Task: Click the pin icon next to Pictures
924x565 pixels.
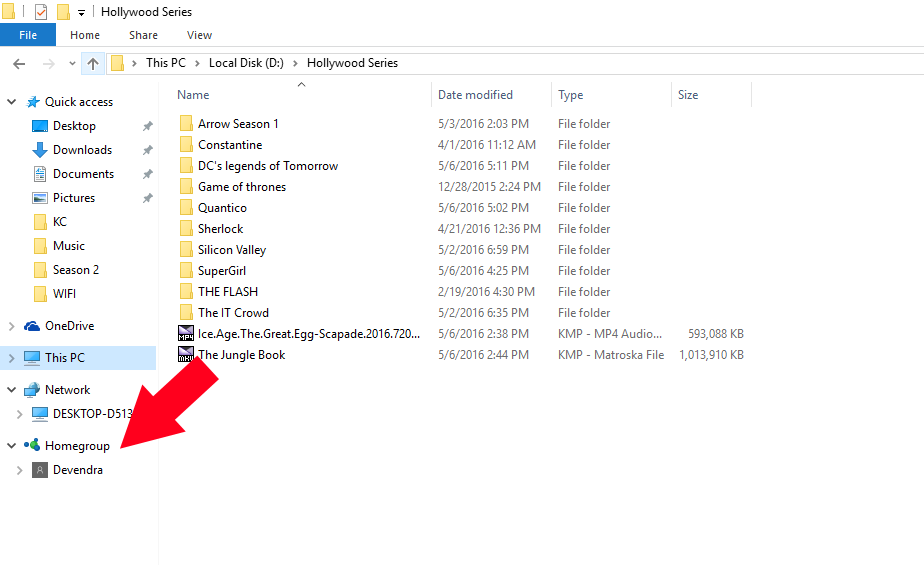Action: [147, 198]
